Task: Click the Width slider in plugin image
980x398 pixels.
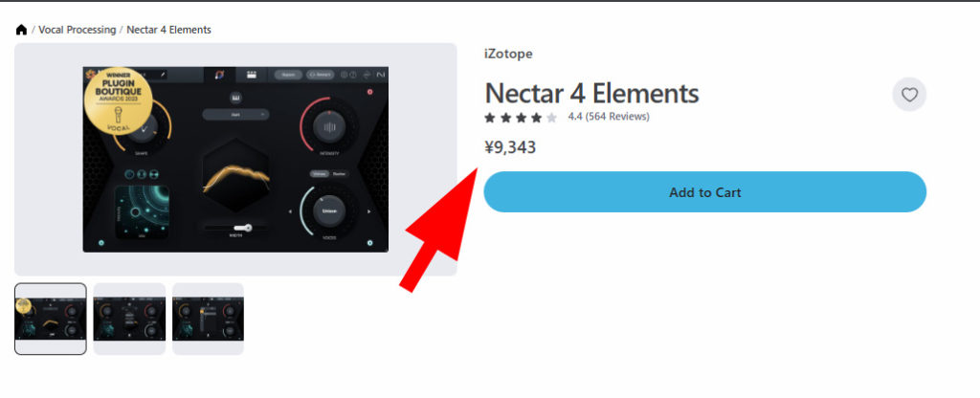Action: [235, 228]
